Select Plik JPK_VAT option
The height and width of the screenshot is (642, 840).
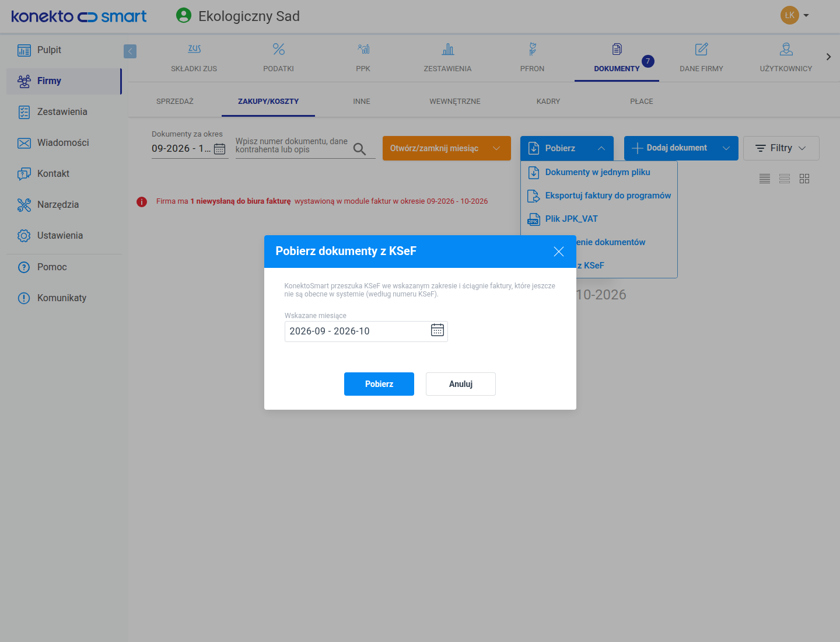click(x=598, y=219)
